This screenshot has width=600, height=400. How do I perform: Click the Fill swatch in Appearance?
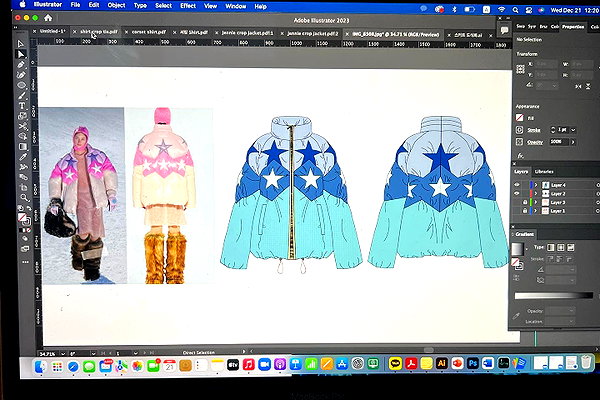click(x=519, y=118)
